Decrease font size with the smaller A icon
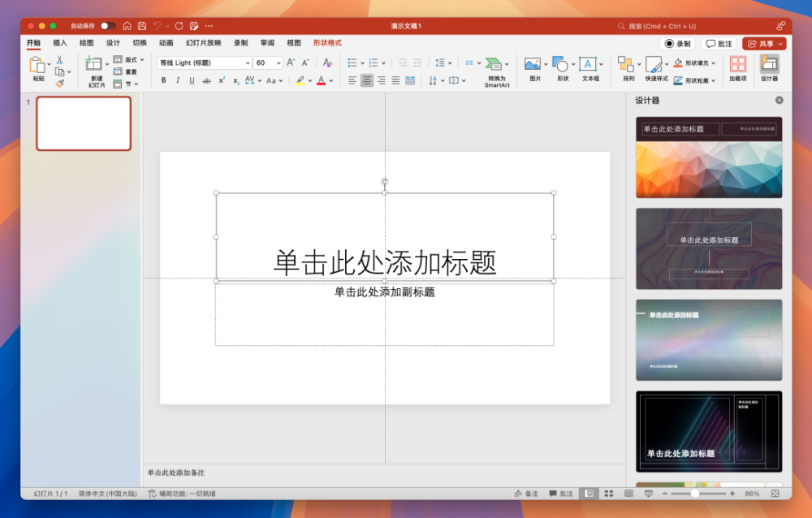812x518 pixels. (x=305, y=63)
